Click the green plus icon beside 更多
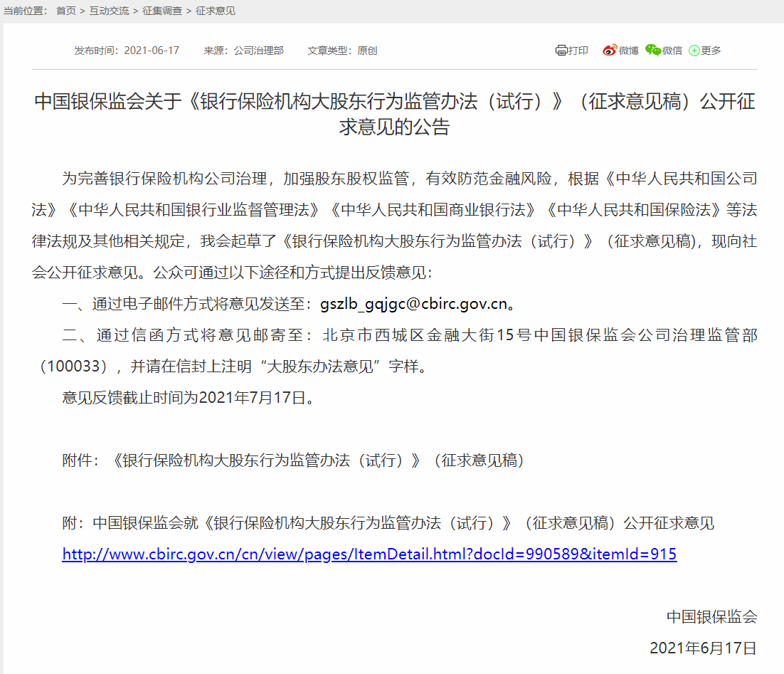784x674 pixels. (x=694, y=51)
